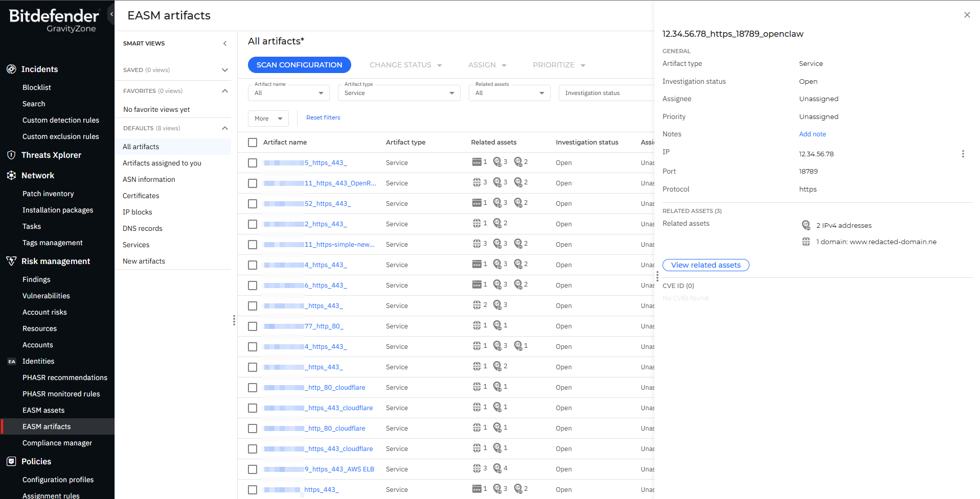The image size is (980, 499).
Task: Toggle the select-all artifacts header checkbox
Action: 253,142
